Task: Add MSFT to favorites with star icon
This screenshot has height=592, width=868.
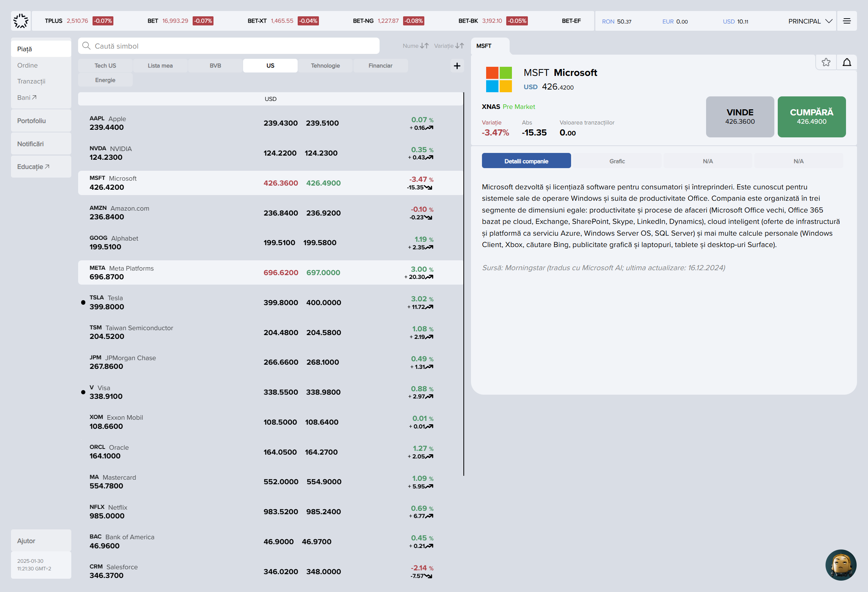Action: tap(826, 62)
